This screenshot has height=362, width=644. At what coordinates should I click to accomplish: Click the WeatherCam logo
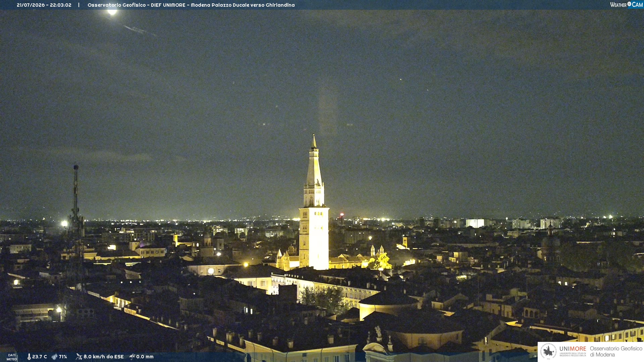coord(626,5)
